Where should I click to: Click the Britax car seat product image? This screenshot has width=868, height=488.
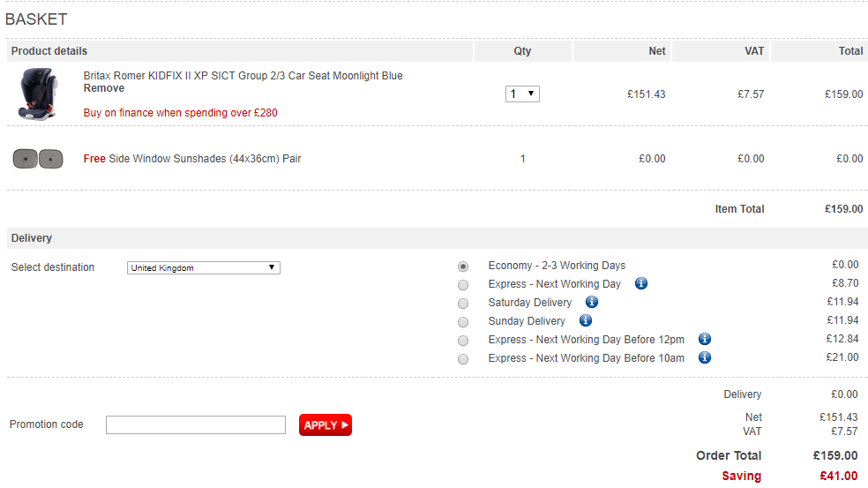38,94
